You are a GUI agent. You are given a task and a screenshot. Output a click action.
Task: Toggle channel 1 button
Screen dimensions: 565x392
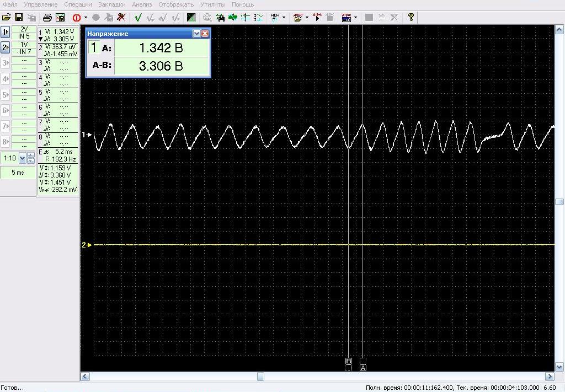(x=5, y=32)
